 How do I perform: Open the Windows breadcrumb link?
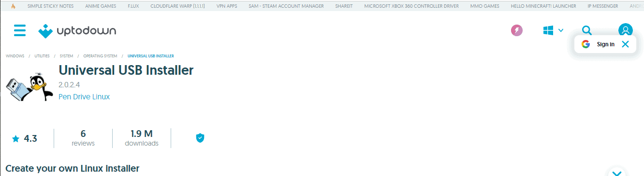(x=15, y=56)
